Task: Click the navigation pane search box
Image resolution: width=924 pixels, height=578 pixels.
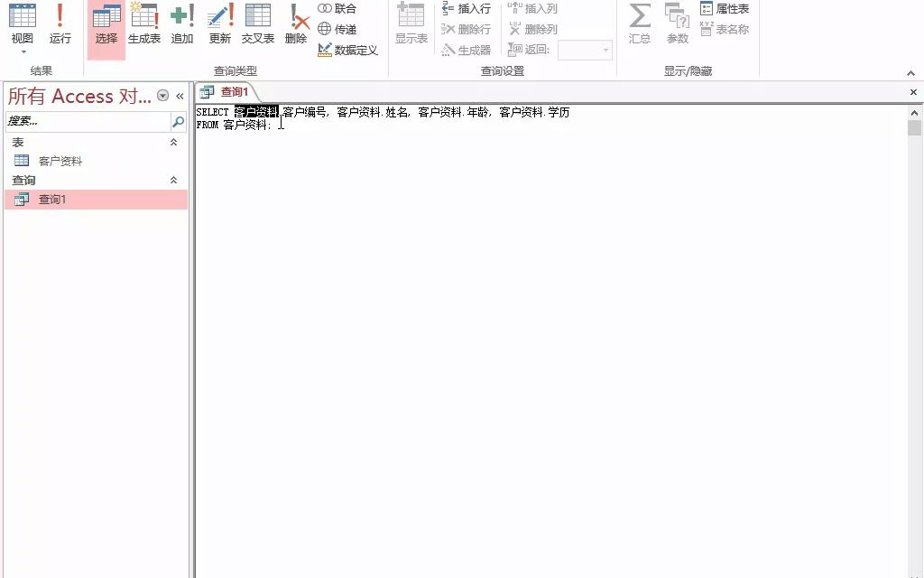Action: point(88,122)
